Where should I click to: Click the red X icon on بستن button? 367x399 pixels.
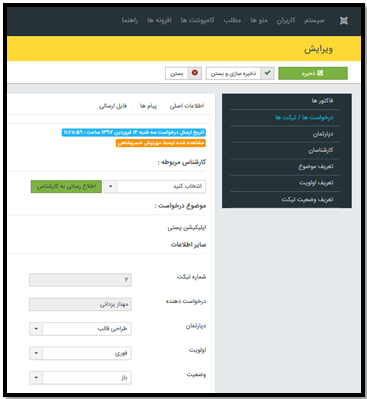point(195,73)
